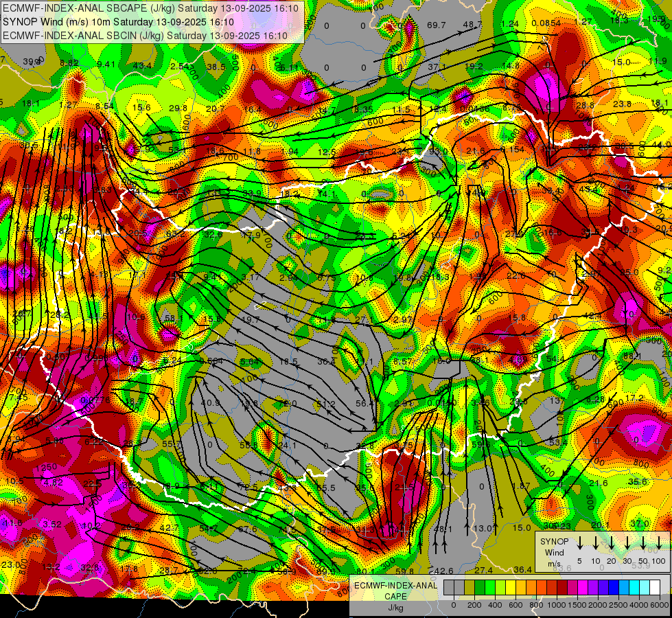Choose the bright cyan legend swatch
Image resolution: width=672 pixels, height=618 pixels.
coord(634,587)
